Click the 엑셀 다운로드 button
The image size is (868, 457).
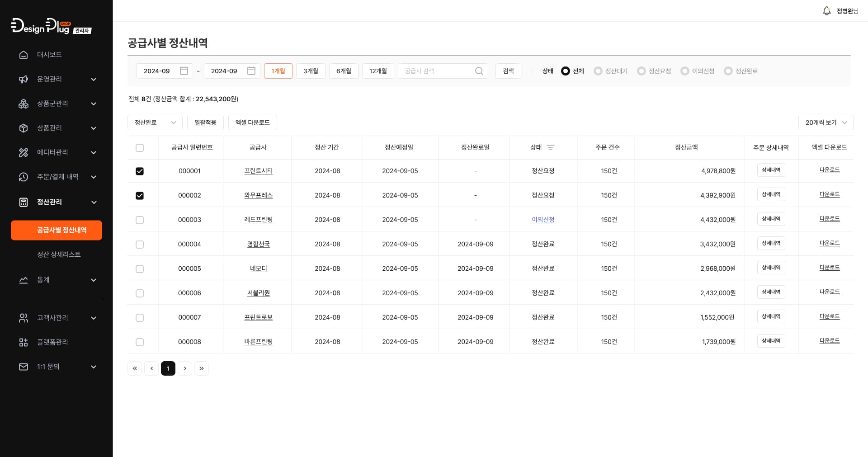(252, 122)
